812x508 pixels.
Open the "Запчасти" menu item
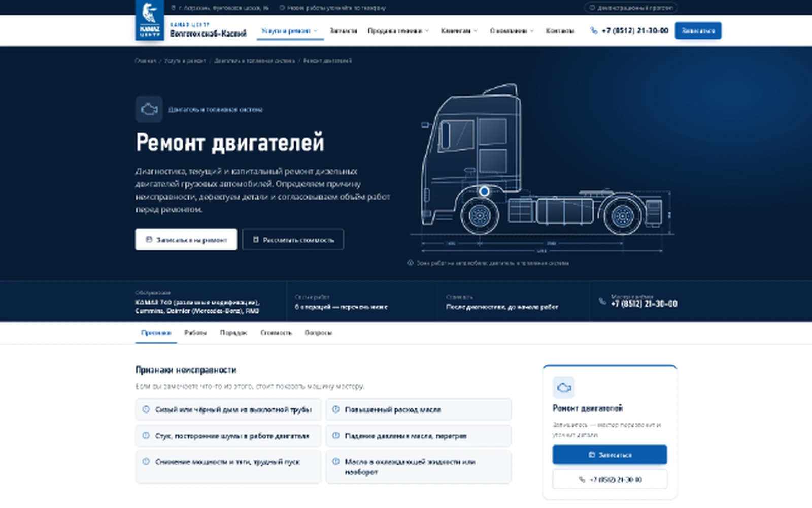(343, 30)
